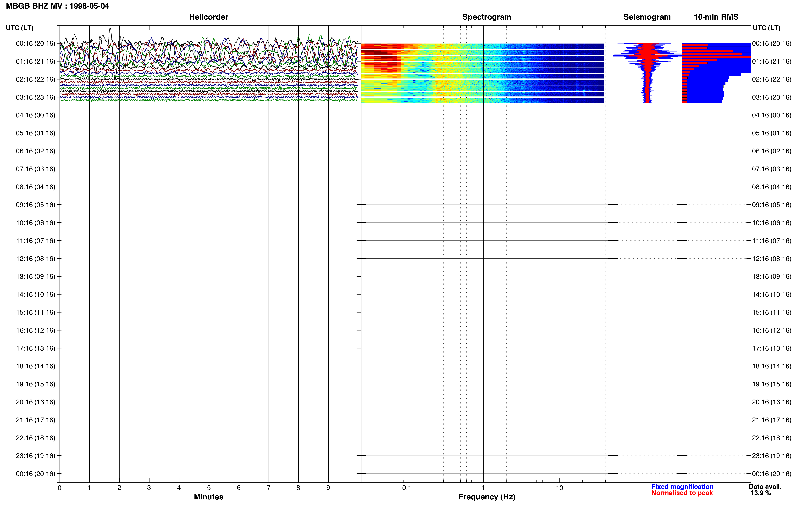Click the red and blue seismogram trace
This screenshot has width=812, height=508.
(647, 73)
